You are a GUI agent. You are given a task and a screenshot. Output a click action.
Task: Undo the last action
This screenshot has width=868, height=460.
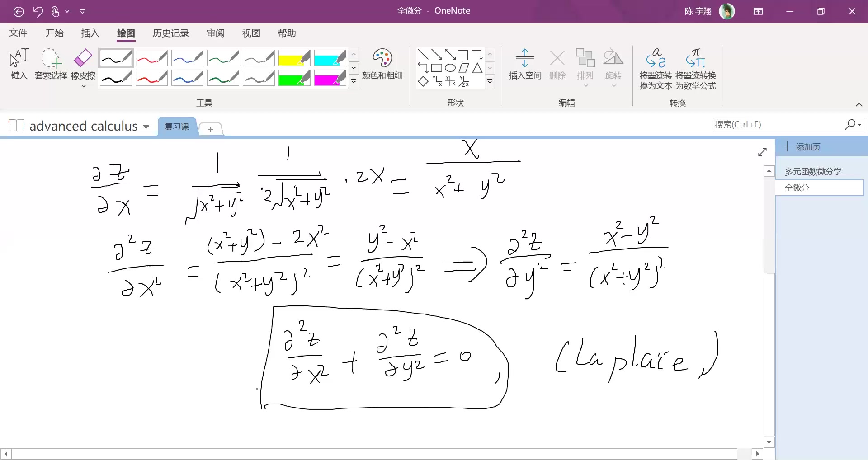pyautogui.click(x=38, y=12)
